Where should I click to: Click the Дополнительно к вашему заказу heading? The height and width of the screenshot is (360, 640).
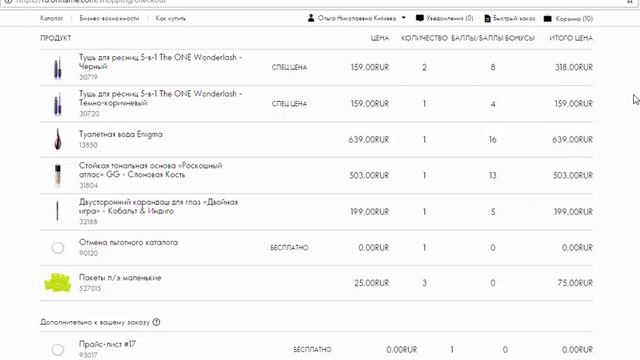click(x=95, y=322)
